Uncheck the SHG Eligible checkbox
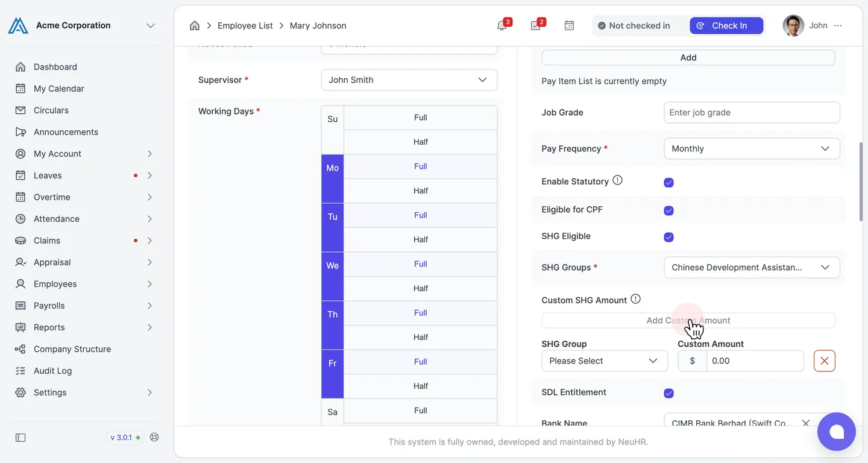This screenshot has height=463, width=868. click(x=668, y=237)
